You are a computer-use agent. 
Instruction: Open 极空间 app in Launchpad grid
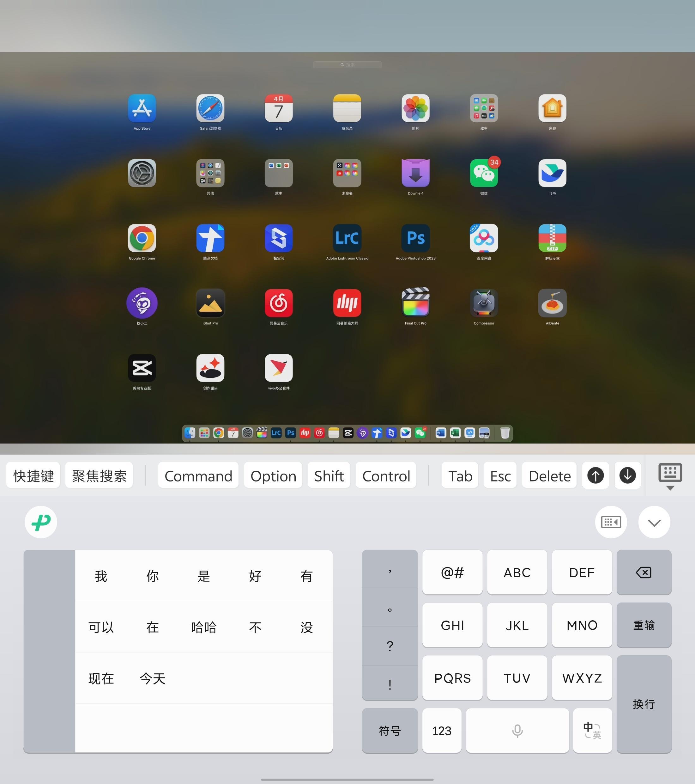pos(279,238)
